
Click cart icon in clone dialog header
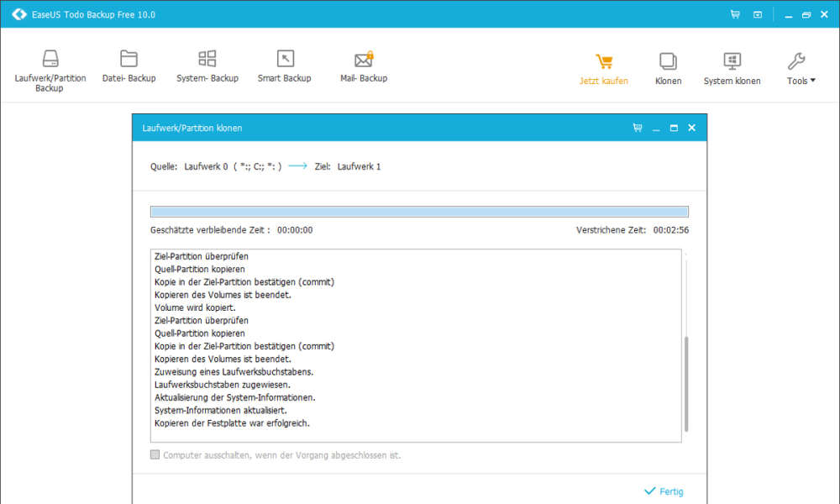(638, 128)
